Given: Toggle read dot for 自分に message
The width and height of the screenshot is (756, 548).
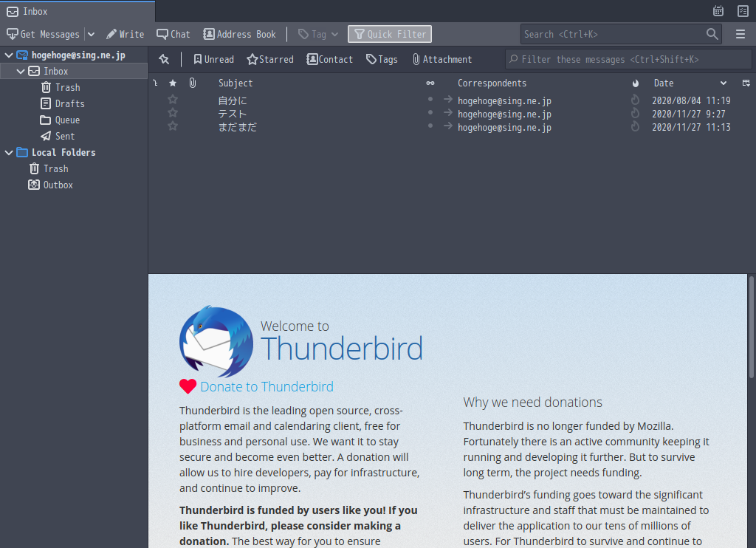Looking at the screenshot, I should click(x=430, y=100).
